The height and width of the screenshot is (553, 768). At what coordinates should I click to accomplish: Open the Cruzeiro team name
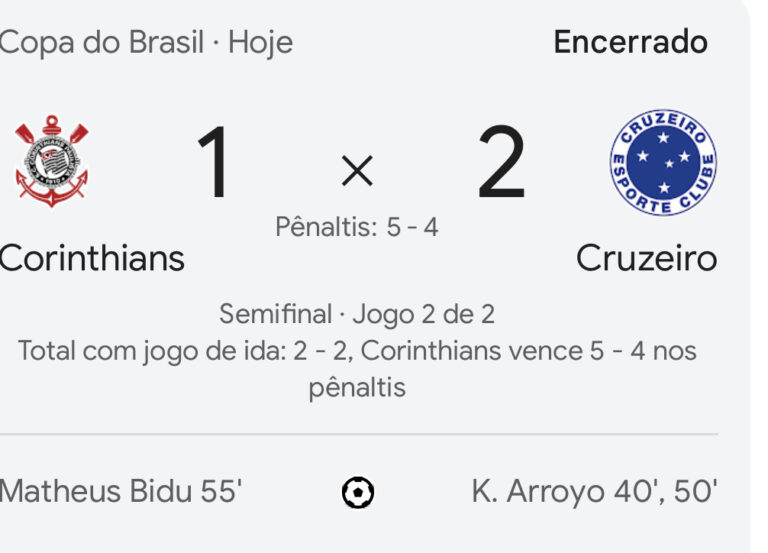tap(646, 258)
